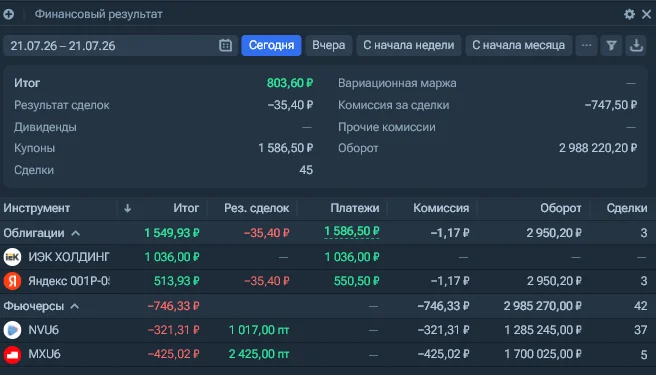Click the Фьючерсы total −746,33 ₽ in Итог column

[x=174, y=306]
